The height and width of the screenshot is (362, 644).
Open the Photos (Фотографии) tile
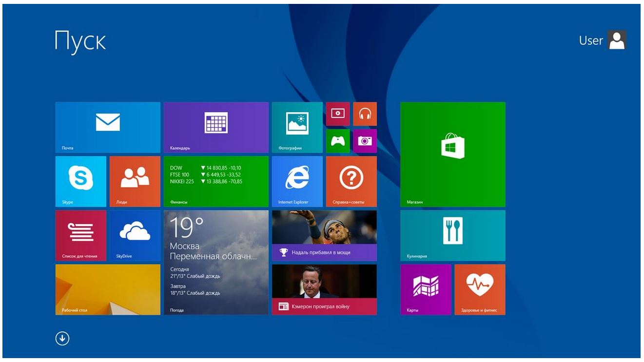[x=297, y=128]
